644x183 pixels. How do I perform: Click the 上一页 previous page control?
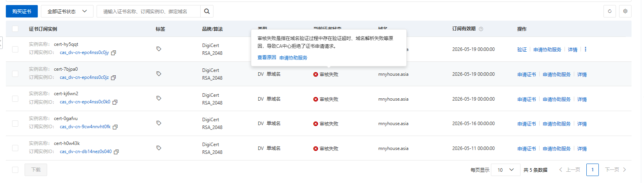coord(570,170)
